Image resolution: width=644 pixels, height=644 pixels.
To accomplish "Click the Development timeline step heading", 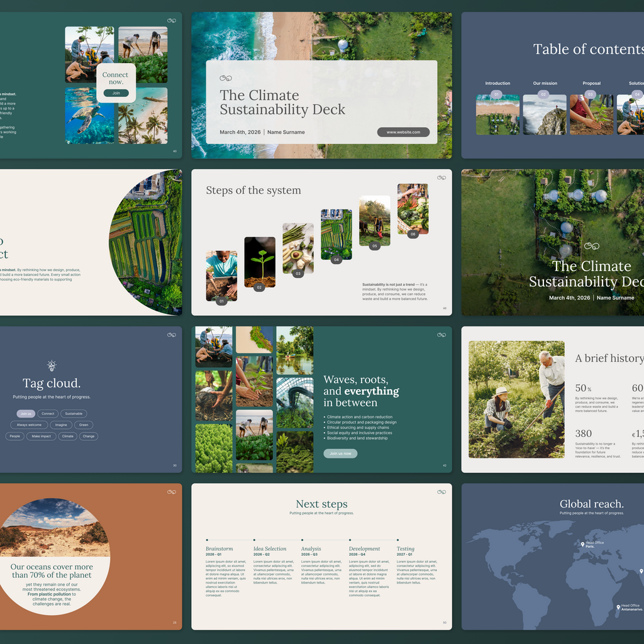I will pos(364,549).
